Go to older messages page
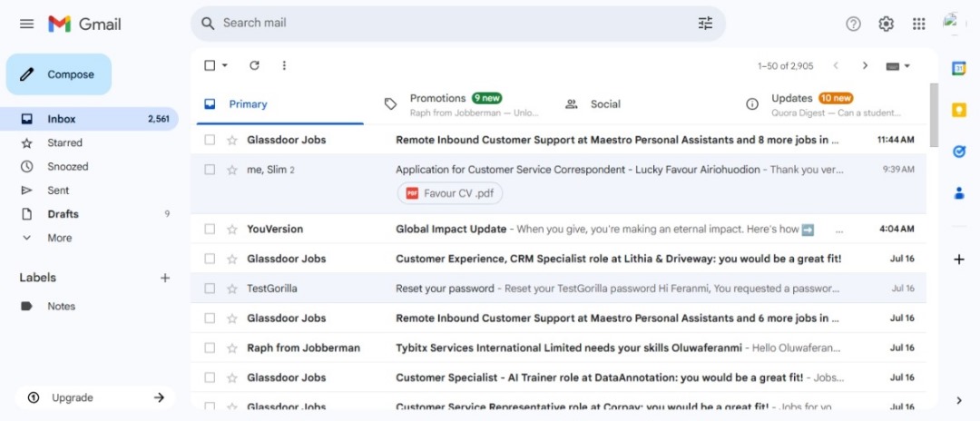Viewport: 980px width, 421px height. pyautogui.click(x=865, y=65)
